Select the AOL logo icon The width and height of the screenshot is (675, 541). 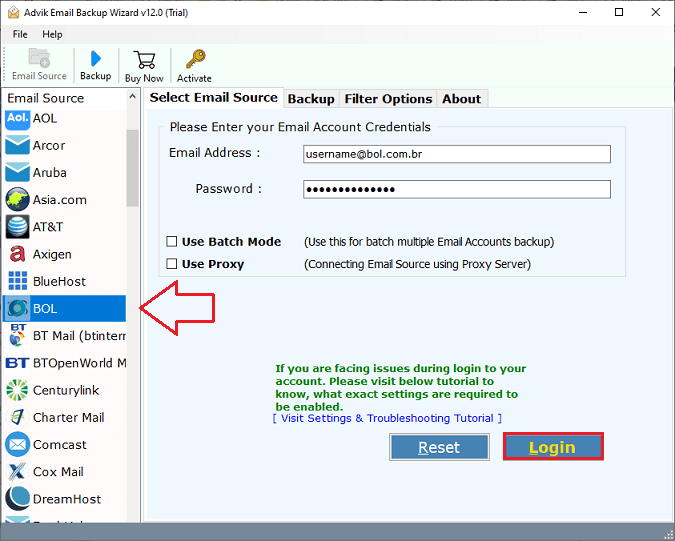[17, 119]
